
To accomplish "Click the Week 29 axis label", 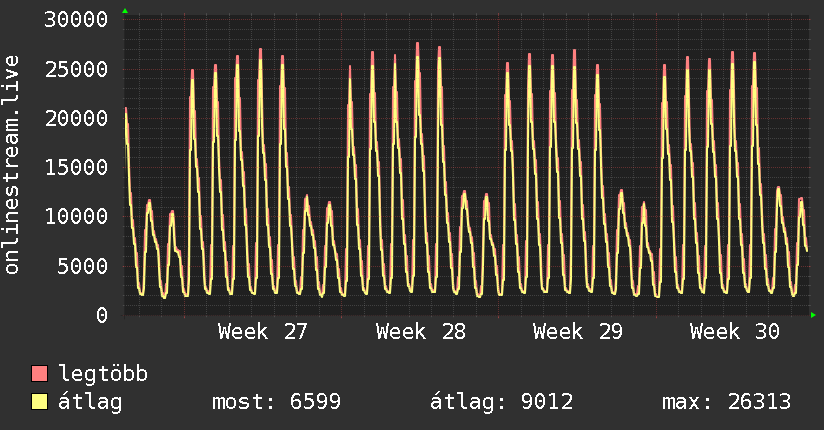I will click(x=578, y=332).
